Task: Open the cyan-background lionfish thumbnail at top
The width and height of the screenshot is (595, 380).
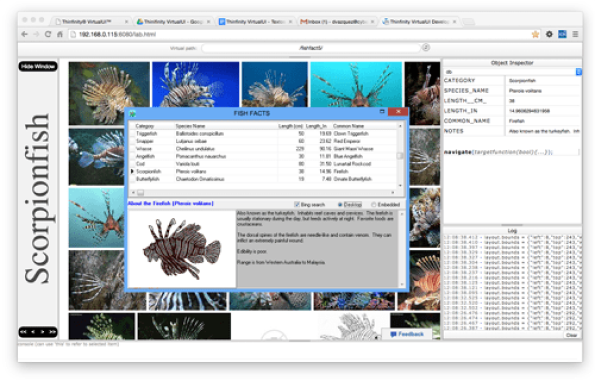Action: (356, 85)
